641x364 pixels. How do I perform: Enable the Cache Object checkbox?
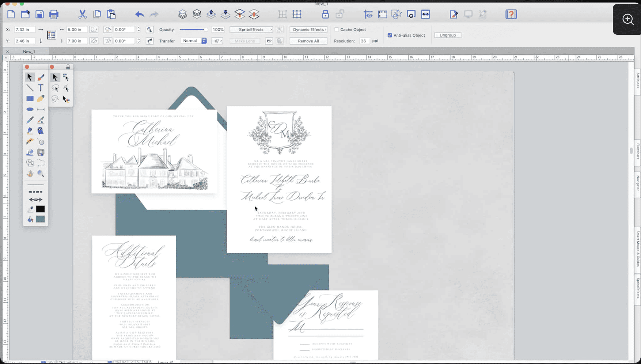[x=337, y=30]
